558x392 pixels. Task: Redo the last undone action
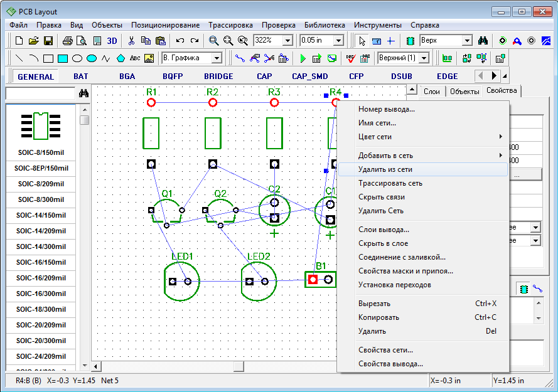pyautogui.click(x=195, y=41)
